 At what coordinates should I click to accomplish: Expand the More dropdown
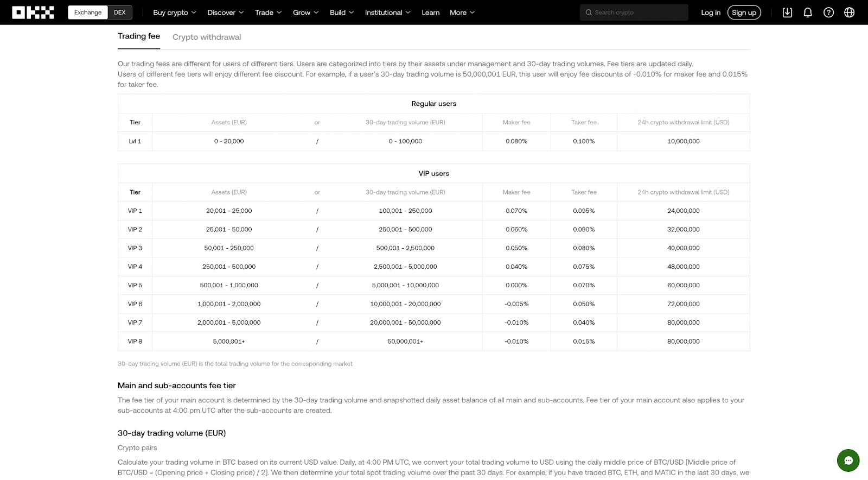[x=462, y=12]
